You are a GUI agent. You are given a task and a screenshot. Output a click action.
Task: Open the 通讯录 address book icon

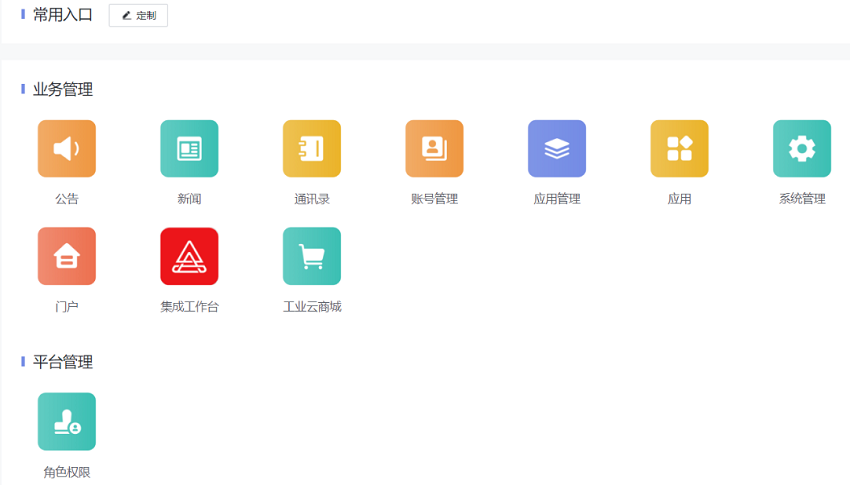[x=312, y=148]
